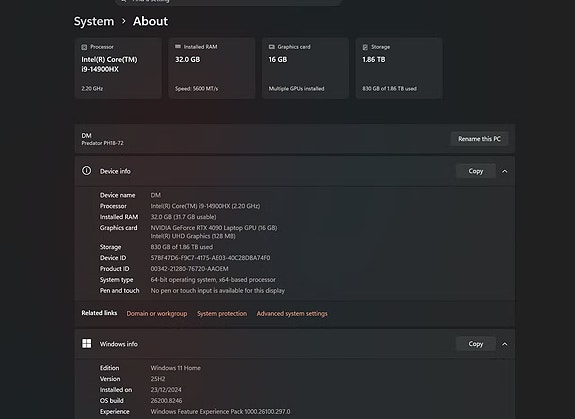Select the Processor summary card
The image size is (575, 419).
(x=118, y=68)
